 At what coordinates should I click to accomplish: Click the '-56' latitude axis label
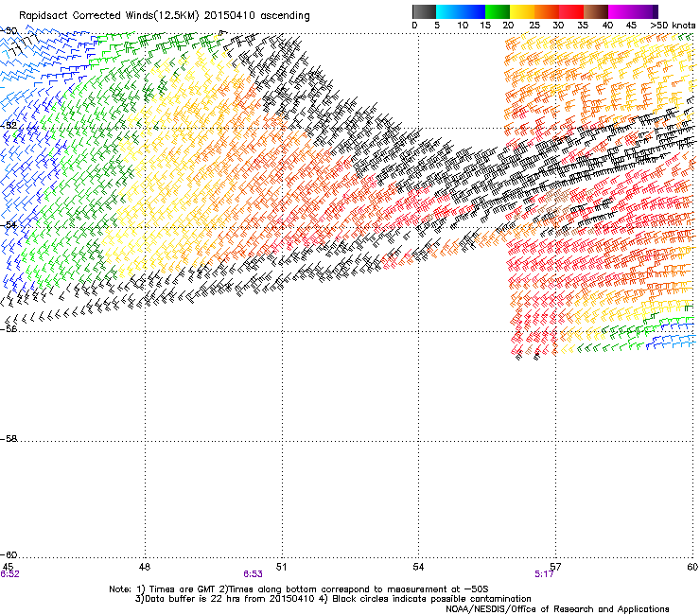(x=9, y=328)
